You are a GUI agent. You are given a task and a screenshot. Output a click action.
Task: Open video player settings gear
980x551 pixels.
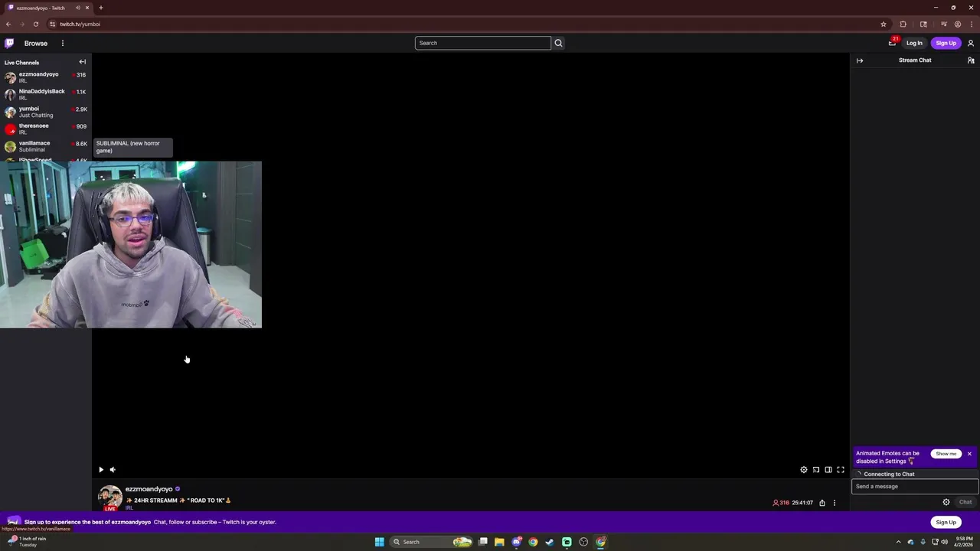pyautogui.click(x=804, y=470)
